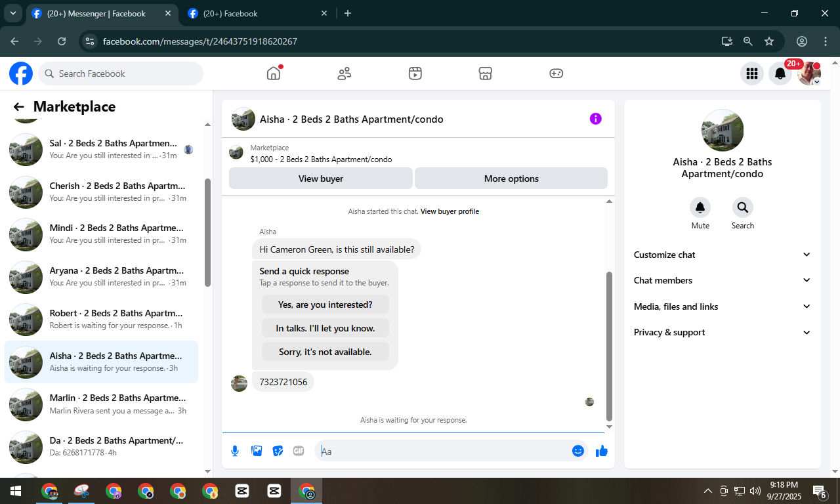840x504 pixels.
Task: Click the More options button
Action: [x=511, y=178]
